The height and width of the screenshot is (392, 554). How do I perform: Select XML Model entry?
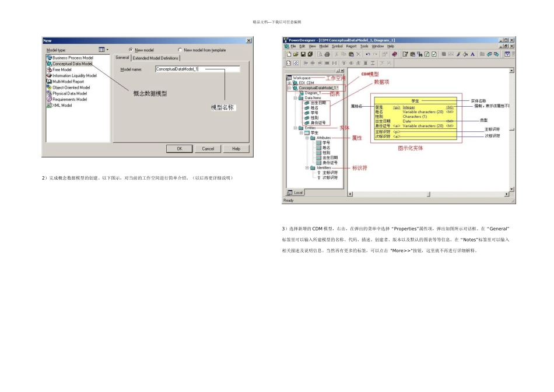point(59,106)
